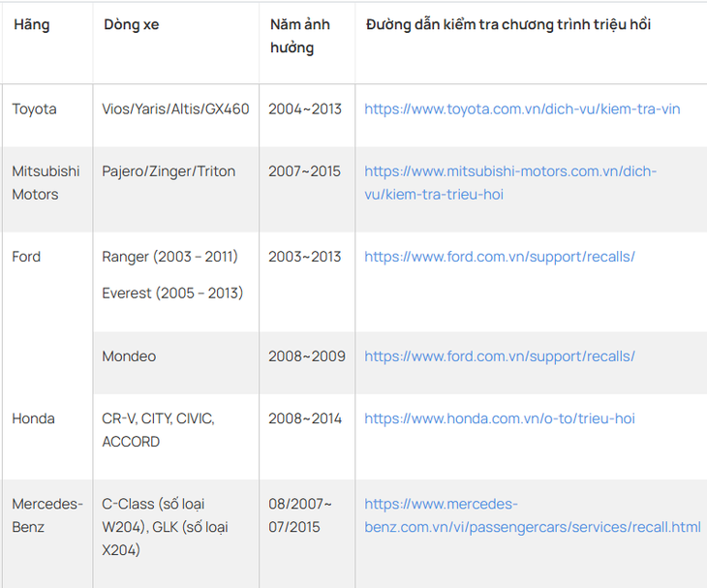
Task: Click the 'Ranger (2003 – 2011)' text
Action: (x=169, y=257)
